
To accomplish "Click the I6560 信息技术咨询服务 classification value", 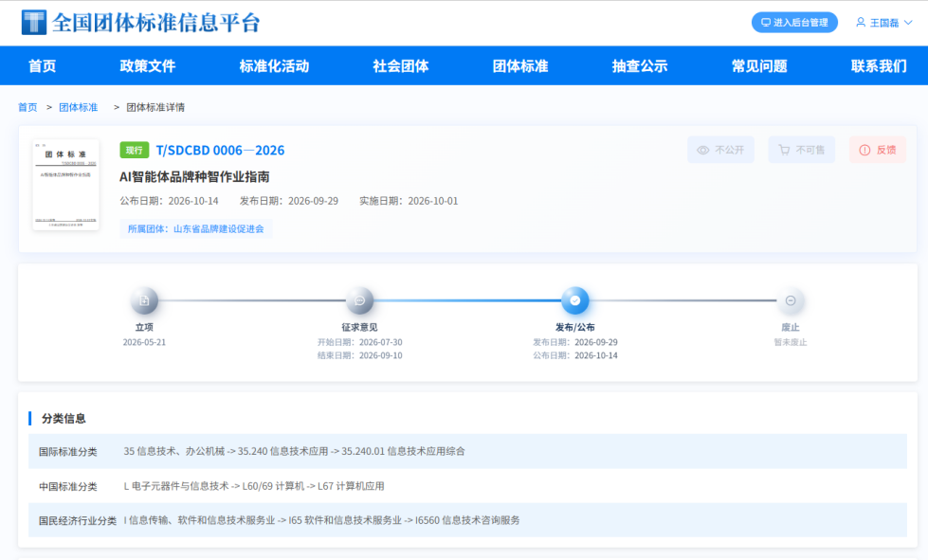I will point(467,520).
